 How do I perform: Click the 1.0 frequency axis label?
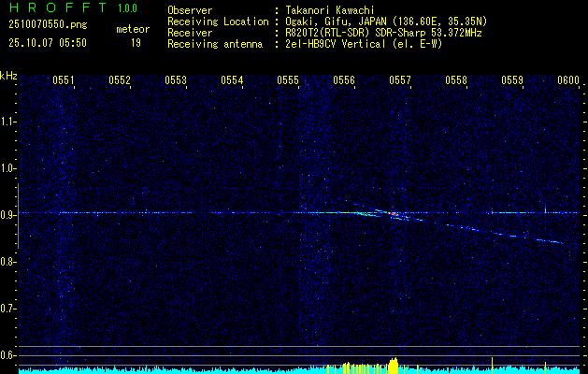7,168
